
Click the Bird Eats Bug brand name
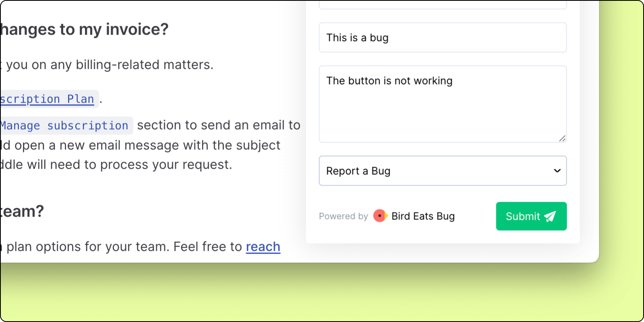[x=423, y=216]
